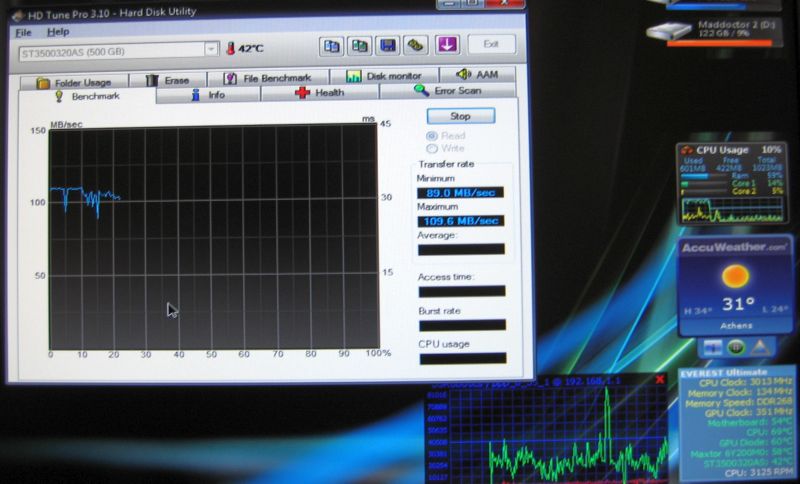Click Athens city name in weather gadget

(736, 325)
